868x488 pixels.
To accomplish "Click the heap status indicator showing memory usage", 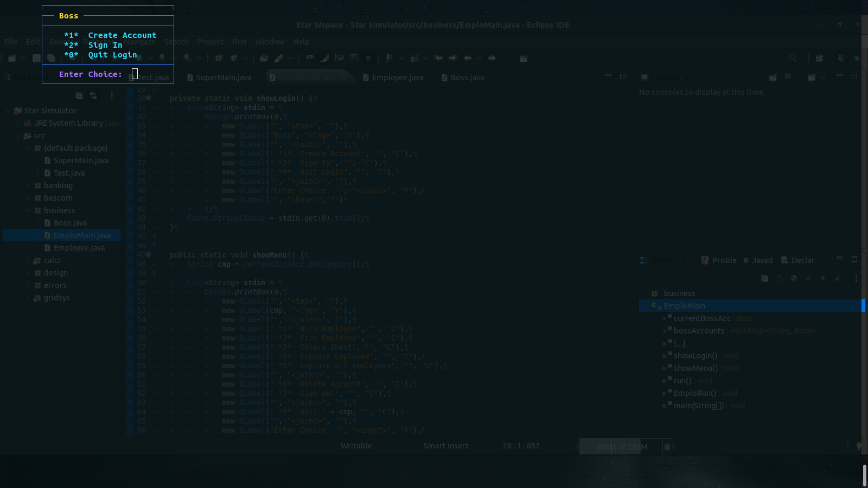I will point(621,446).
